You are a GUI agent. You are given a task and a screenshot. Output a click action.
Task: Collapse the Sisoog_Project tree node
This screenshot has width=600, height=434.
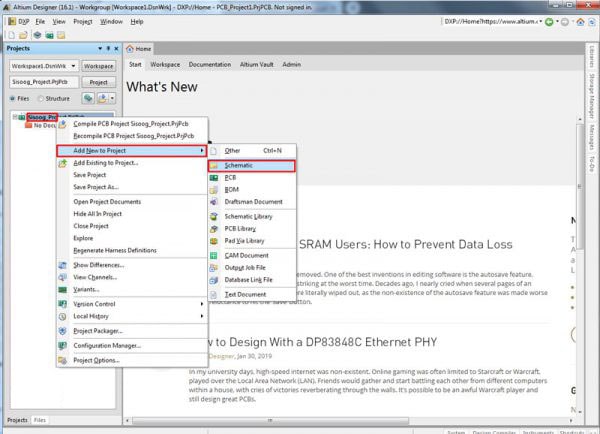pyautogui.click(x=15, y=117)
